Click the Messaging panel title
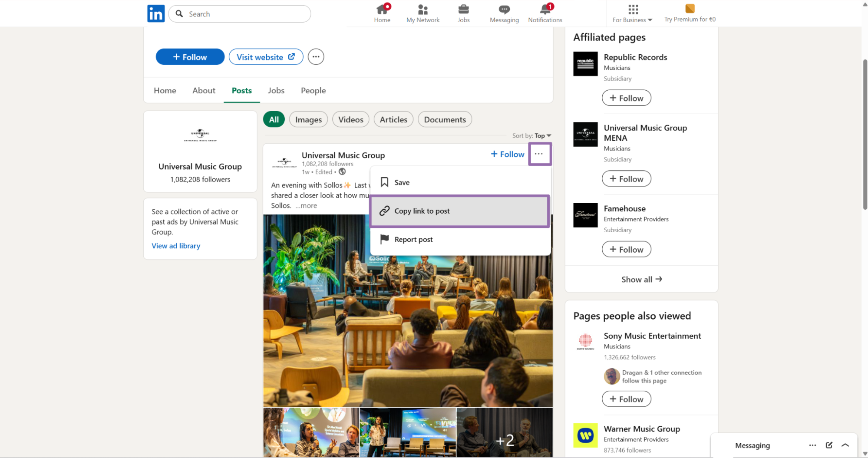The height and width of the screenshot is (458, 868). click(752, 445)
